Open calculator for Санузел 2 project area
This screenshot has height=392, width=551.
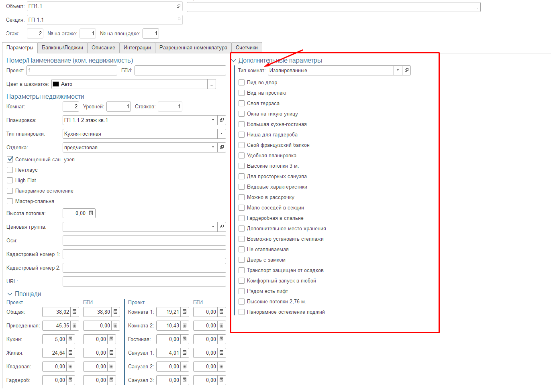pyautogui.click(x=185, y=366)
